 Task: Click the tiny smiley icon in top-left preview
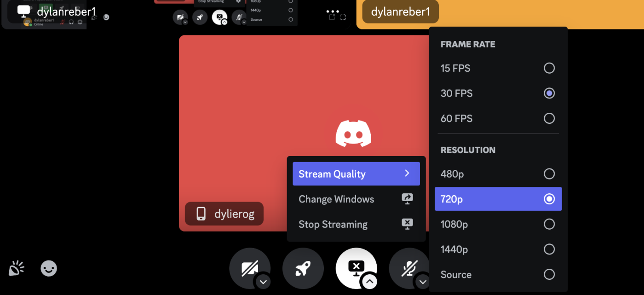[106, 17]
